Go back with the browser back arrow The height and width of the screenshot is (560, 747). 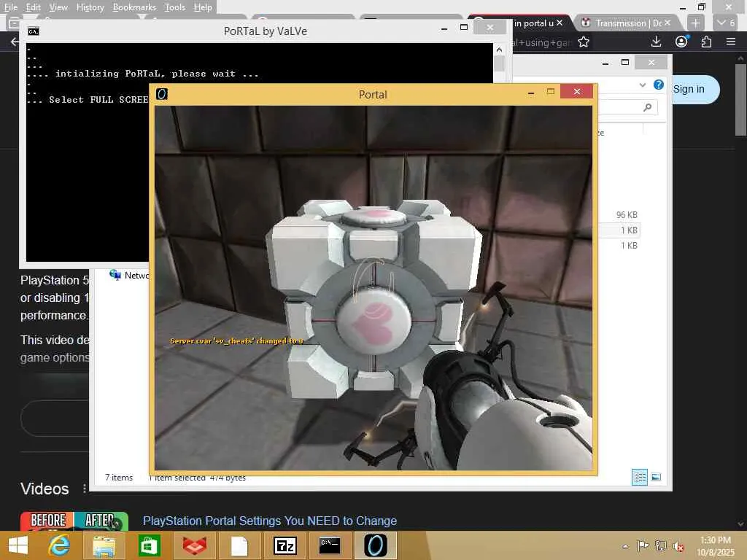pyautogui.click(x=15, y=42)
